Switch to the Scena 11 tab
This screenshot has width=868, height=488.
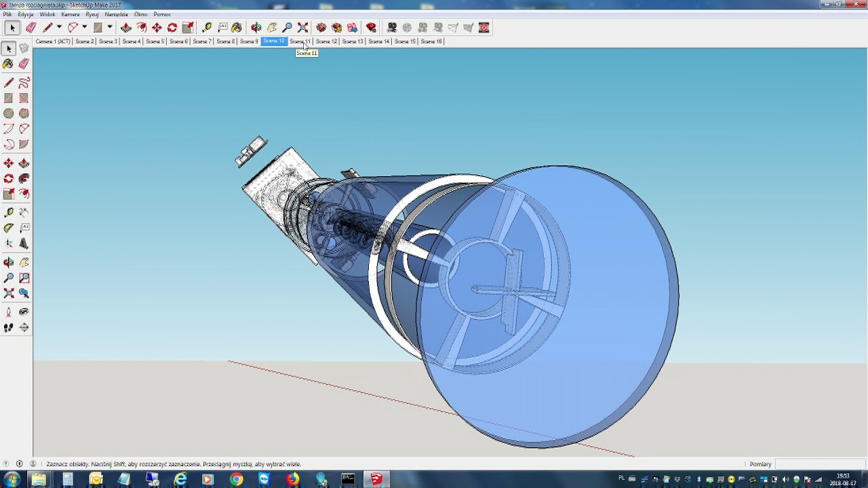[x=300, y=41]
